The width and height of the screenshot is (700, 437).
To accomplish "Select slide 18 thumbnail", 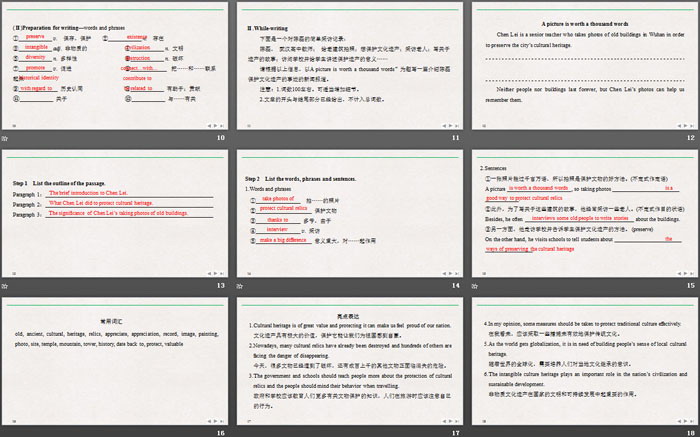I will tap(583, 360).
